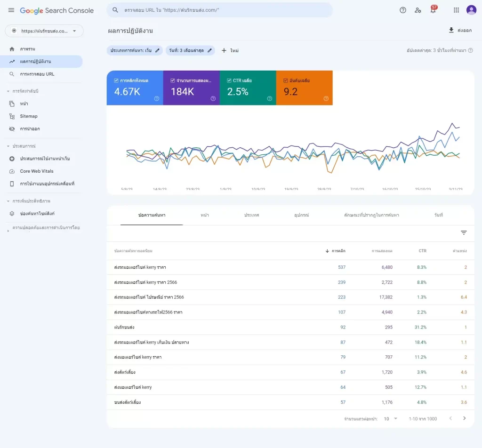482x448 pixels.
Task: Switch to the หน้า pages tab
Action: [205, 215]
